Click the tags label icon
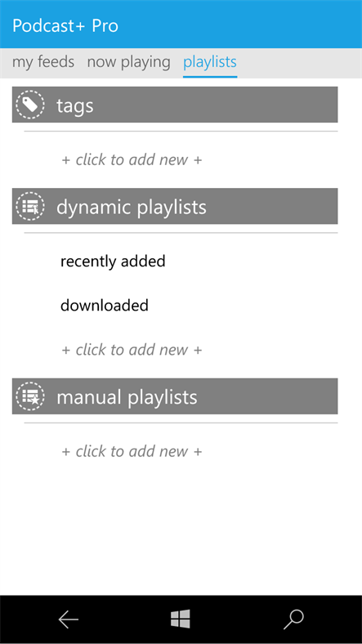The height and width of the screenshot is (644, 362). pyautogui.click(x=30, y=105)
